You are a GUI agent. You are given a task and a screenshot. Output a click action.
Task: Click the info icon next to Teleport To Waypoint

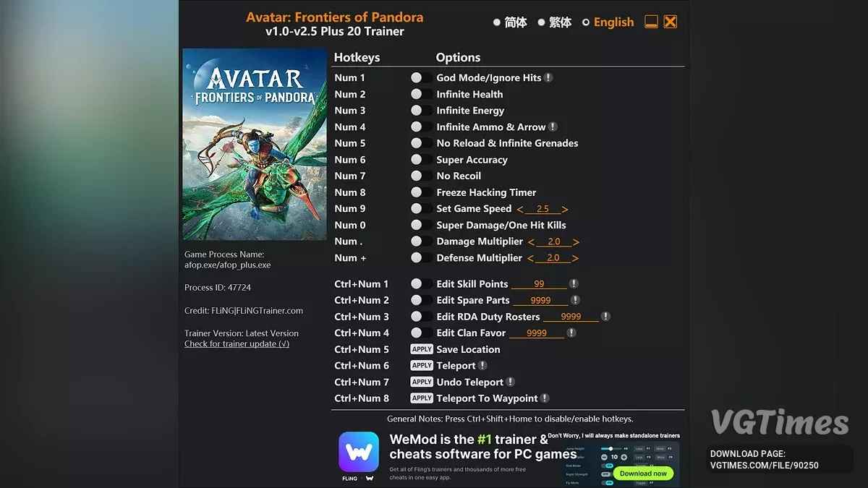pyautogui.click(x=545, y=398)
